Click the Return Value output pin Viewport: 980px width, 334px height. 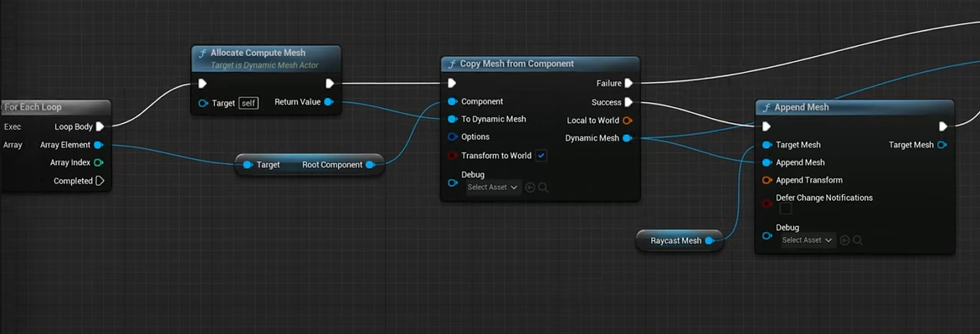329,102
